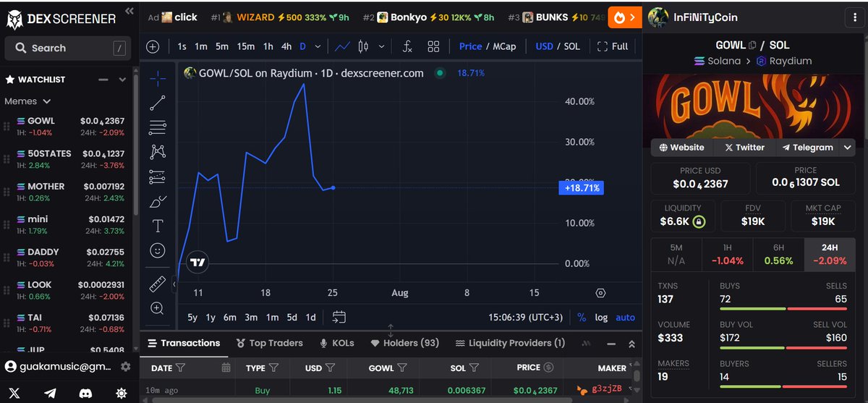
Task: Open the USD column filter
Action: click(331, 368)
